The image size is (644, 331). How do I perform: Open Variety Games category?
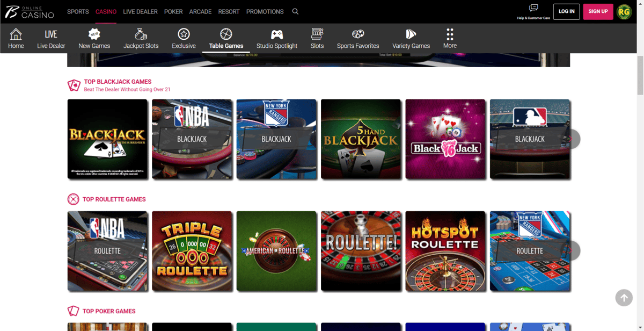[x=411, y=39]
